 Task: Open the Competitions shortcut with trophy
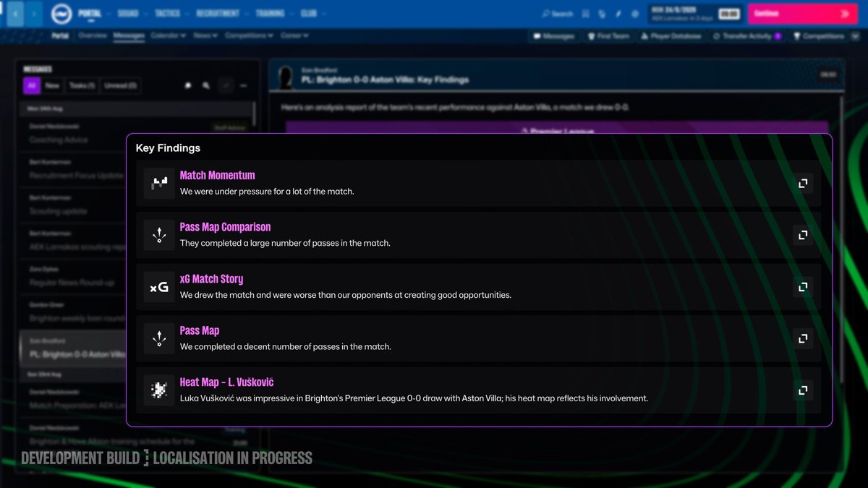tap(819, 35)
